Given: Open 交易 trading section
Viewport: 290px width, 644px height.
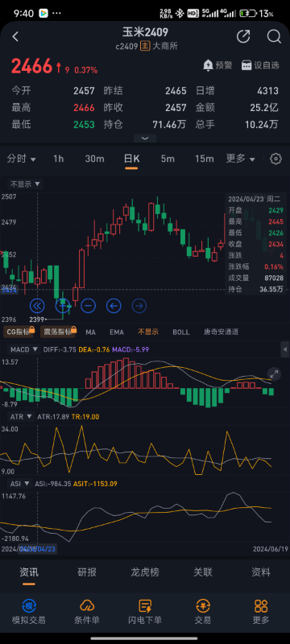Looking at the screenshot, I should coord(203,612).
